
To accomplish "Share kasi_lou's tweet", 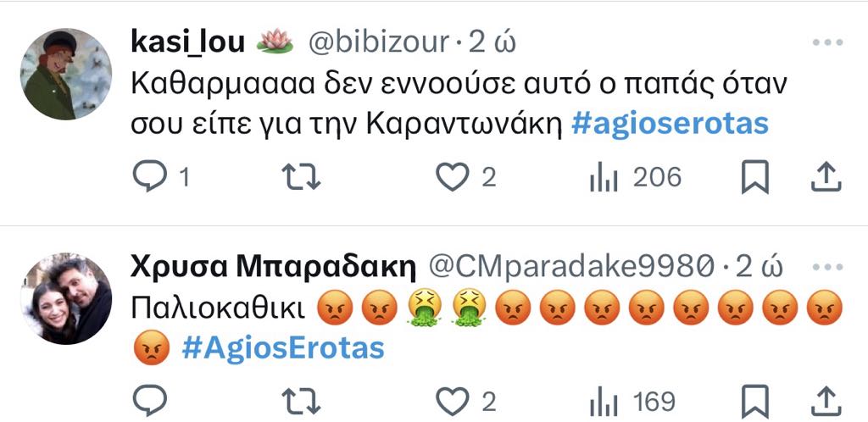I will pyautogui.click(x=826, y=177).
